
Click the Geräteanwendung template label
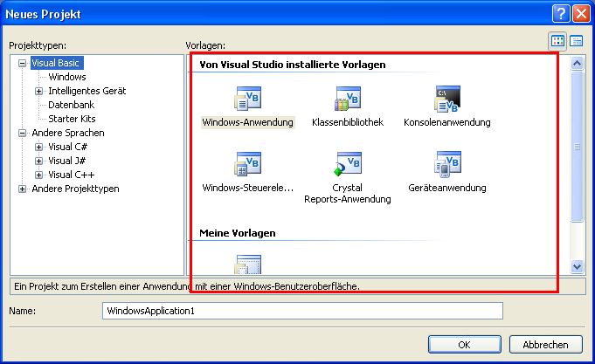coord(447,188)
